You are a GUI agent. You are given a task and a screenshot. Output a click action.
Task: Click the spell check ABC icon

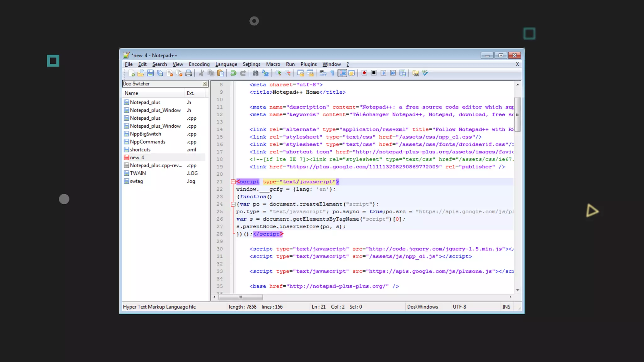[425, 73]
